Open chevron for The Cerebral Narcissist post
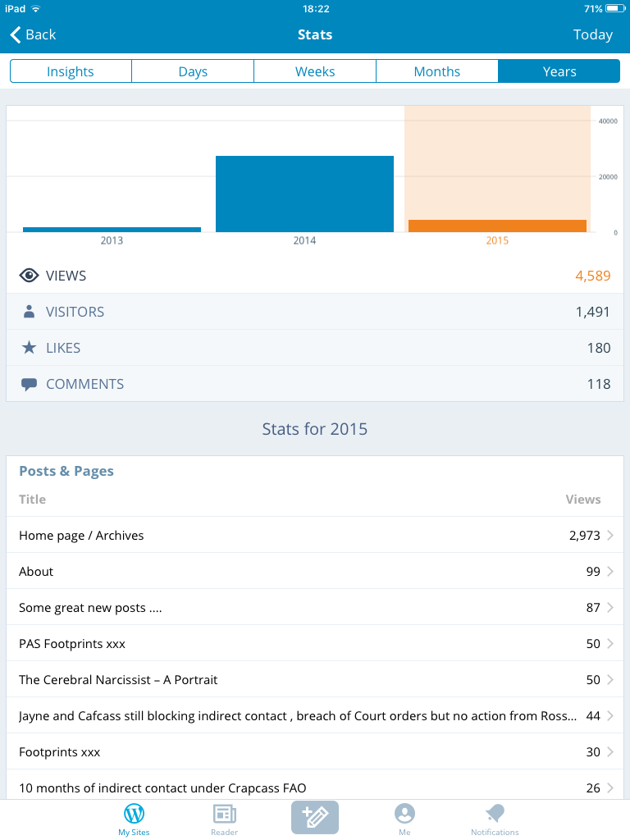This screenshot has width=630, height=840. tap(609, 680)
